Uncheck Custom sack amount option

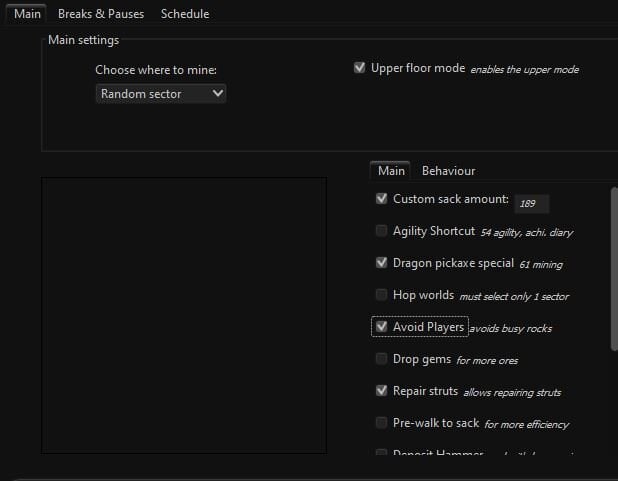point(381,199)
